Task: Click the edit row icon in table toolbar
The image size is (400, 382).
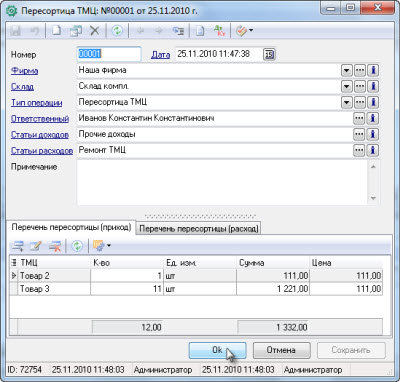Action: pyautogui.click(x=36, y=246)
